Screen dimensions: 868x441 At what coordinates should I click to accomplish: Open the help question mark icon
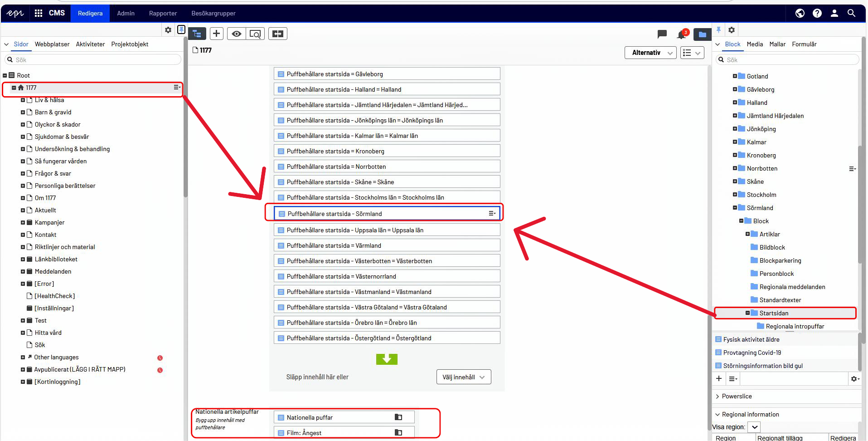click(817, 13)
